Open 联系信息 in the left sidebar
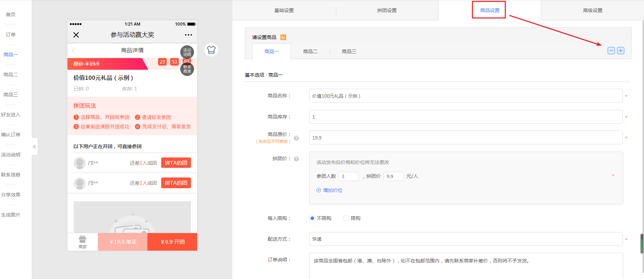Screen dimensions: 644x279 coord(11,175)
